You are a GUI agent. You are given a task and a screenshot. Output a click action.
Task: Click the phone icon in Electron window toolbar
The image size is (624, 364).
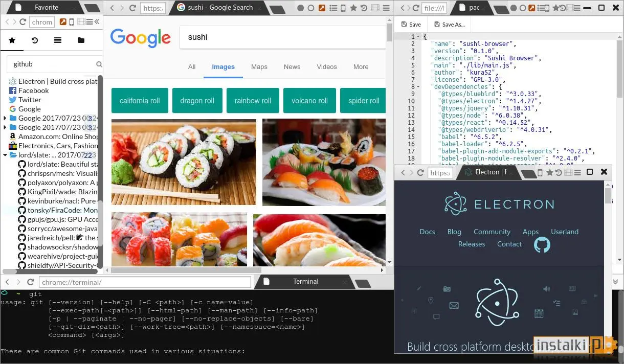540,173
